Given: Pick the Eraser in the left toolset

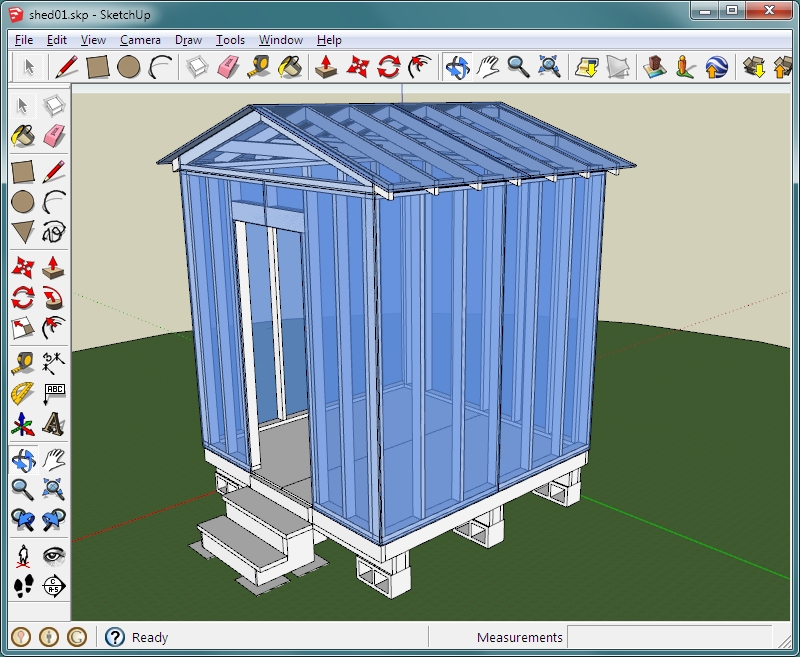Looking at the screenshot, I should 54,136.
